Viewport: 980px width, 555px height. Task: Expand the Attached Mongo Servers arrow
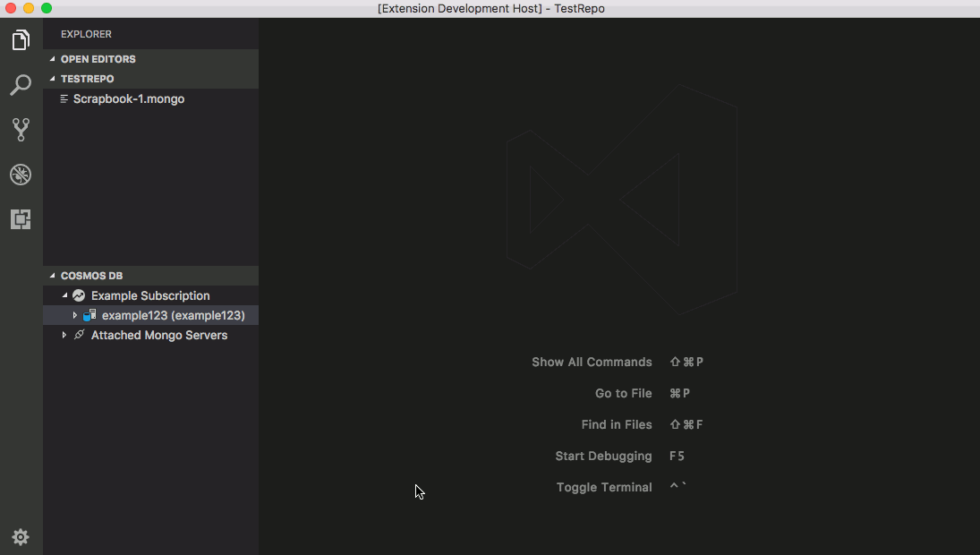click(x=64, y=335)
